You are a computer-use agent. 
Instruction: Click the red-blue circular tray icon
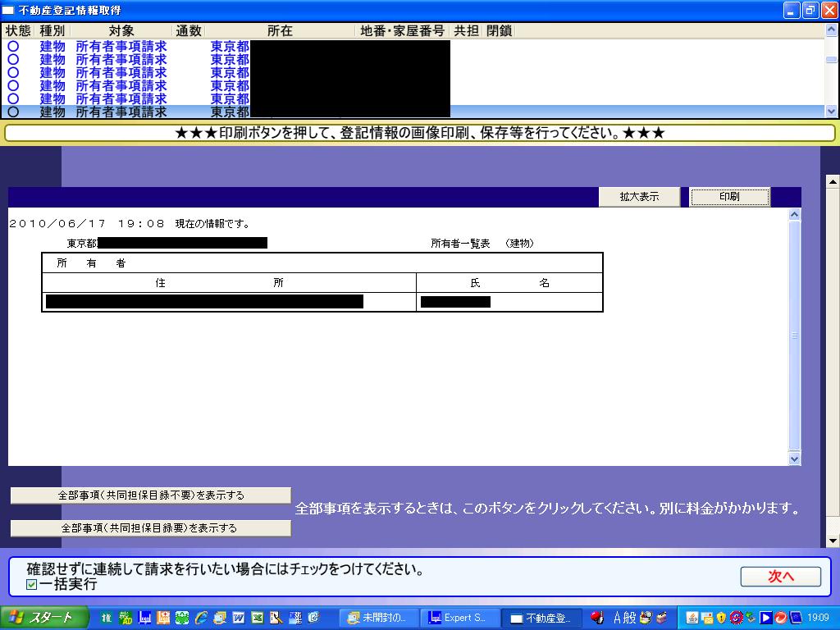pos(736,618)
